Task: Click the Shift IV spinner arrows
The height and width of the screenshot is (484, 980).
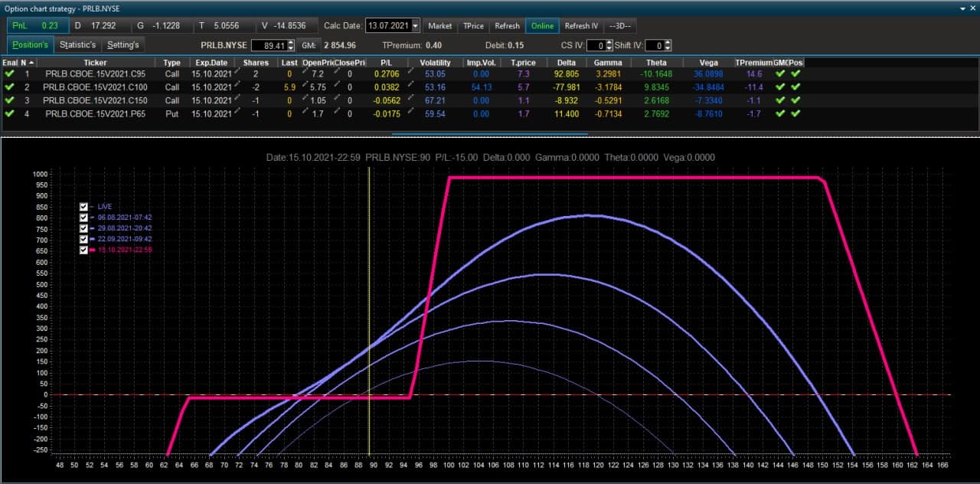Action: [668, 45]
